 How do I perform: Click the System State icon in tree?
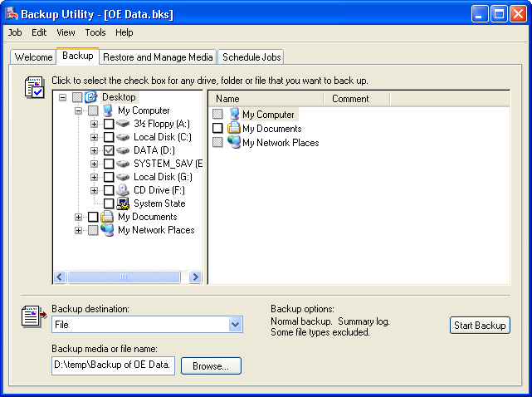(123, 203)
